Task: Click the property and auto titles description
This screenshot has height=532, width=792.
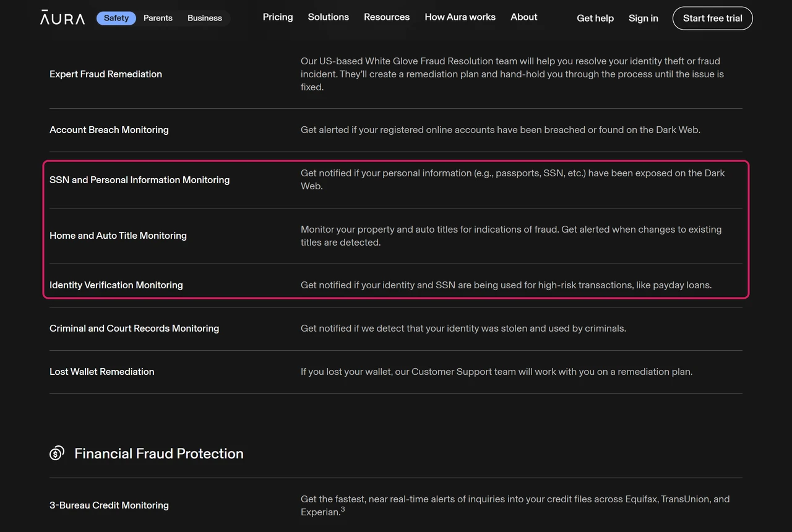Action: pos(511,236)
